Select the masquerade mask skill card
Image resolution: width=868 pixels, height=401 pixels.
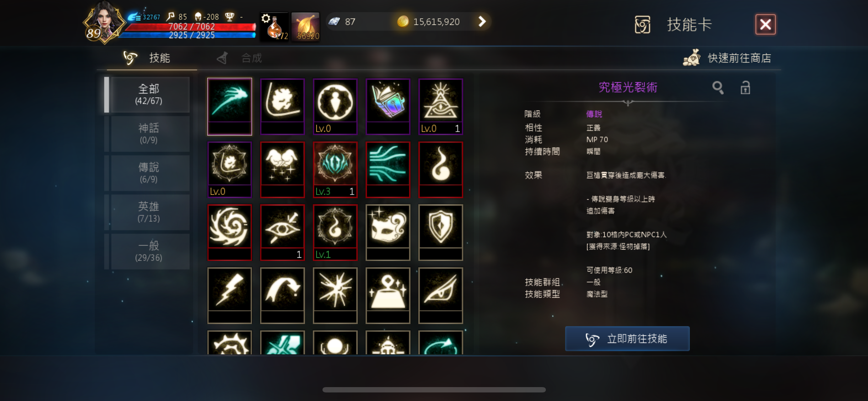tap(388, 232)
